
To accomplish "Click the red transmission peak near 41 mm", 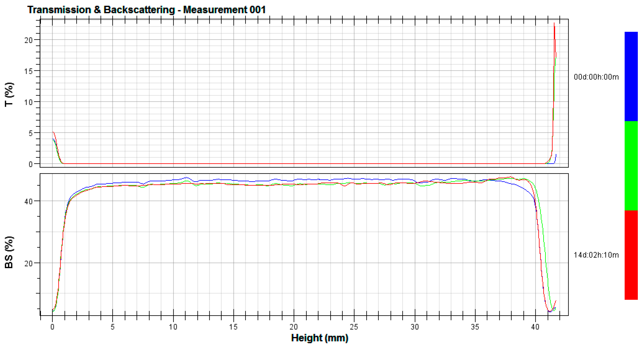I will pos(554,25).
